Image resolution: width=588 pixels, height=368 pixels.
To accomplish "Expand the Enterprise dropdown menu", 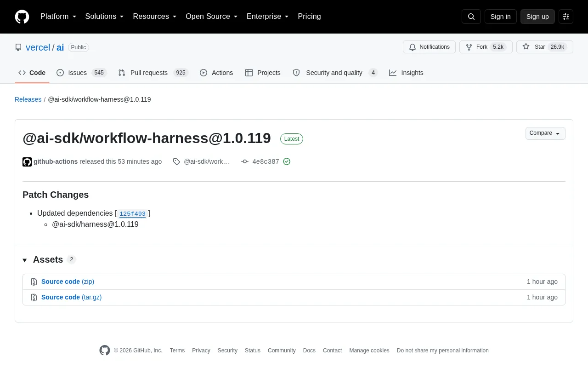I will click(x=268, y=17).
